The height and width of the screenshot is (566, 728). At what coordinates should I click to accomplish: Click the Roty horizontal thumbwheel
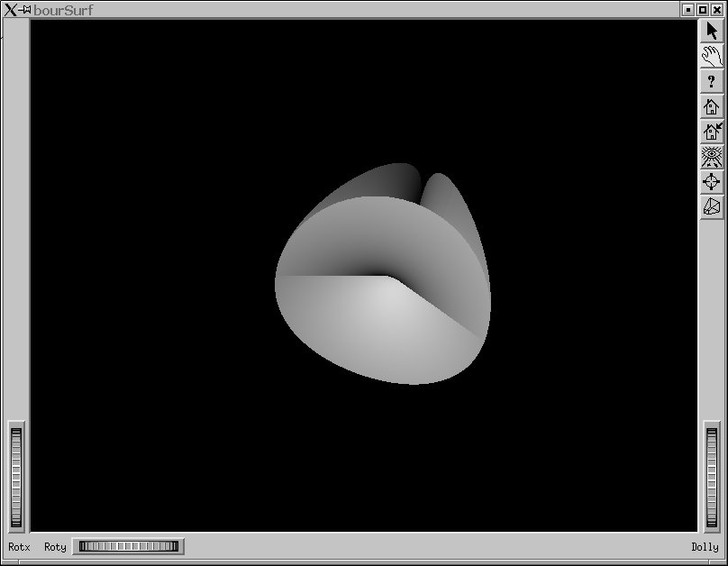pyautogui.click(x=129, y=546)
